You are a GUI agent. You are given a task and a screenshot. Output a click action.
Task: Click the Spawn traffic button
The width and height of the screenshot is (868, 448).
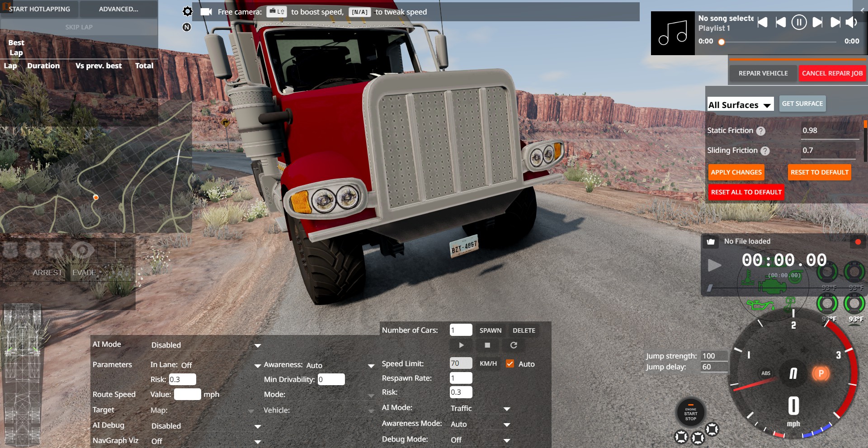click(491, 330)
